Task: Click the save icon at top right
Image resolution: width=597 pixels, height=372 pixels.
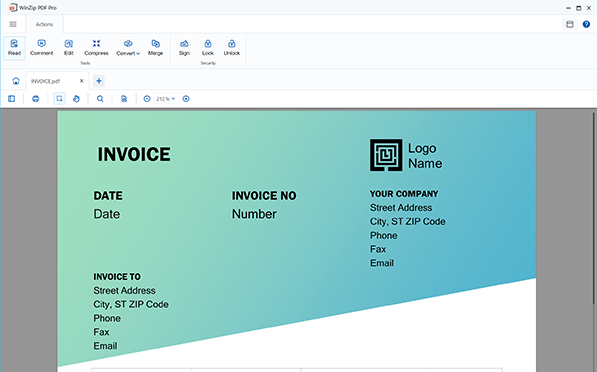Action: (x=570, y=24)
